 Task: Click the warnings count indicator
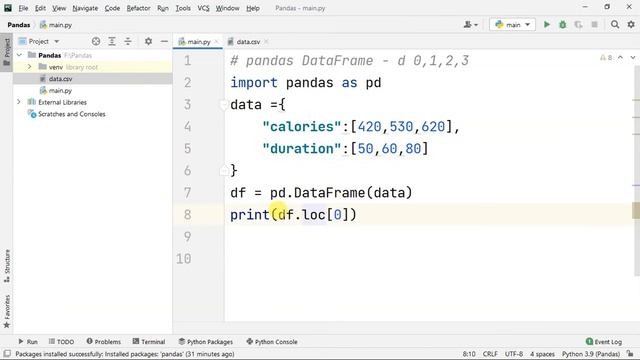tap(606, 58)
